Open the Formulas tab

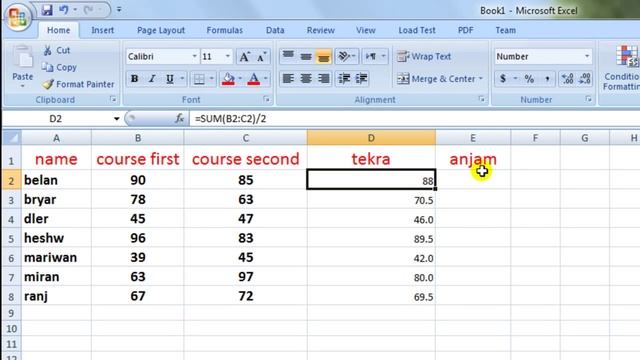tap(224, 30)
